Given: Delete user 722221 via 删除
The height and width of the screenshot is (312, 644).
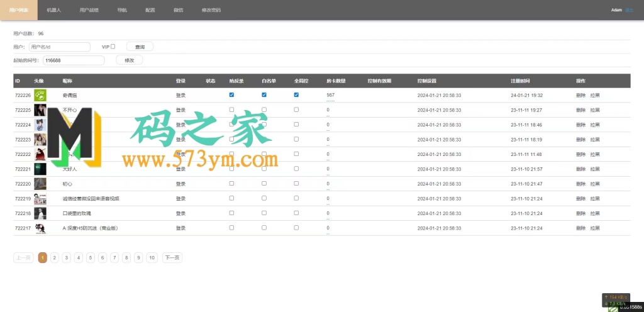Looking at the screenshot, I should pos(580,169).
